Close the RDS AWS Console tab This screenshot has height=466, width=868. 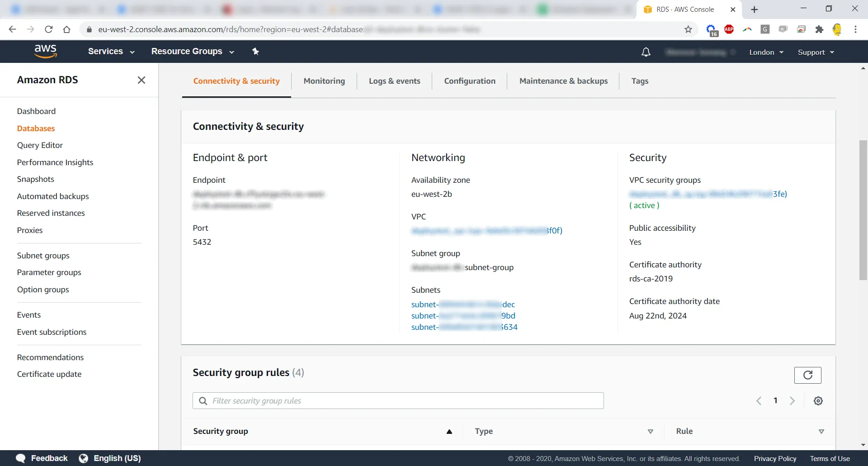(733, 10)
